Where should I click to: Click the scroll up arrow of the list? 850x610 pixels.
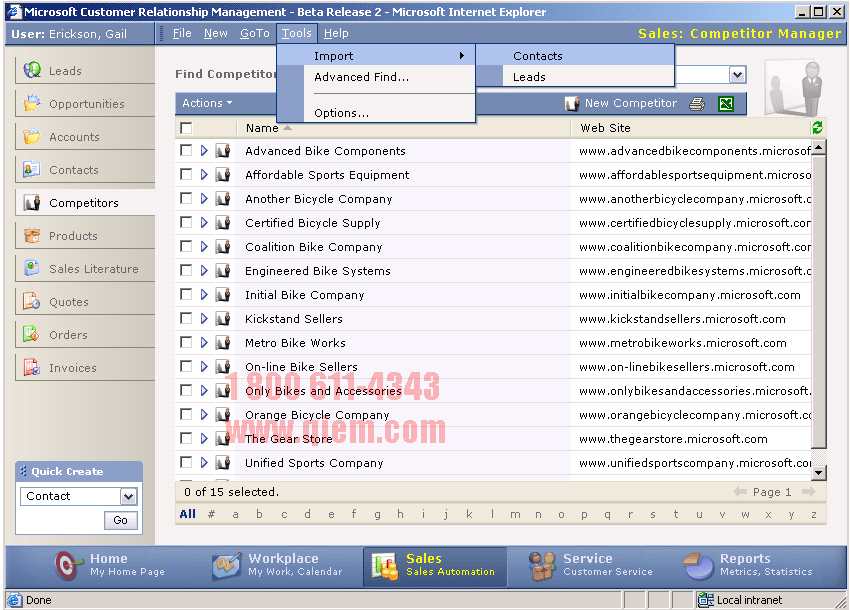(819, 146)
